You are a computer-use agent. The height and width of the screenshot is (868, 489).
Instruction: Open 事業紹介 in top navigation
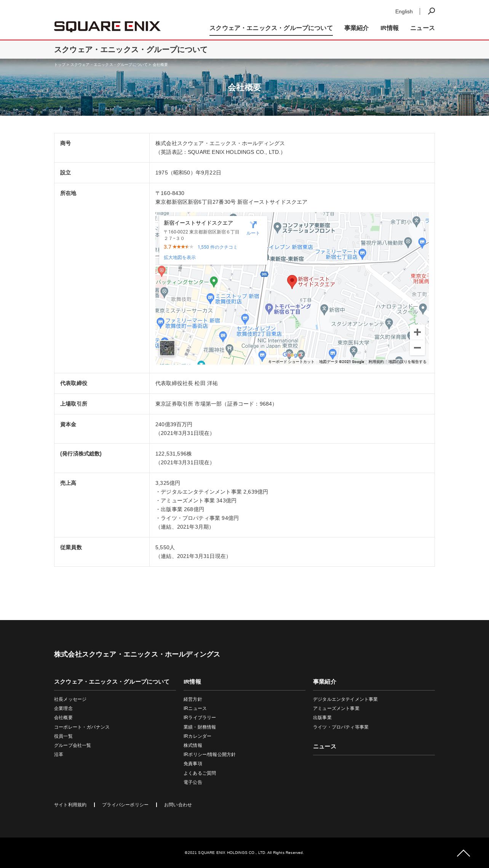point(356,28)
